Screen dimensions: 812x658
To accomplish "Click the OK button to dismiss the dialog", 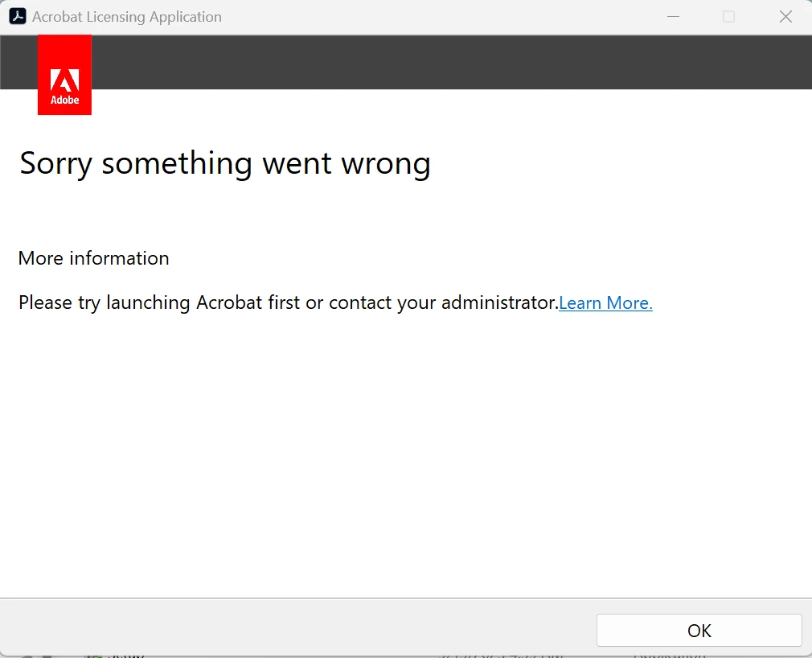I will point(699,630).
